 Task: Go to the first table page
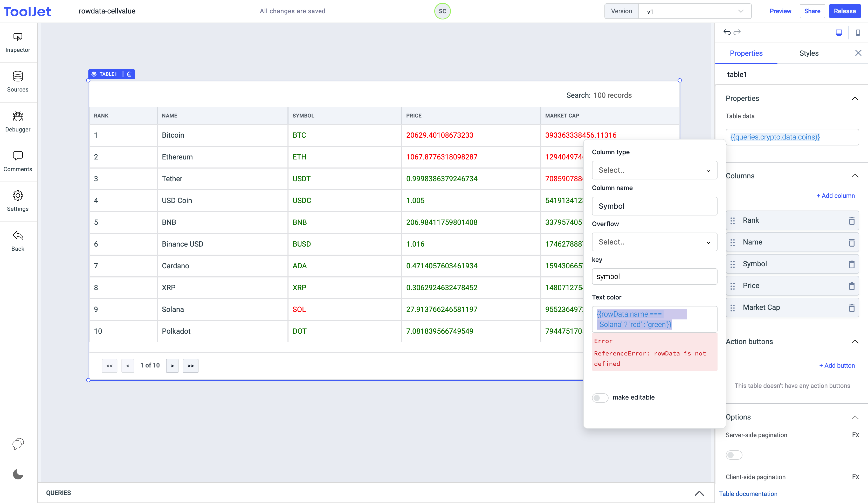point(109,366)
